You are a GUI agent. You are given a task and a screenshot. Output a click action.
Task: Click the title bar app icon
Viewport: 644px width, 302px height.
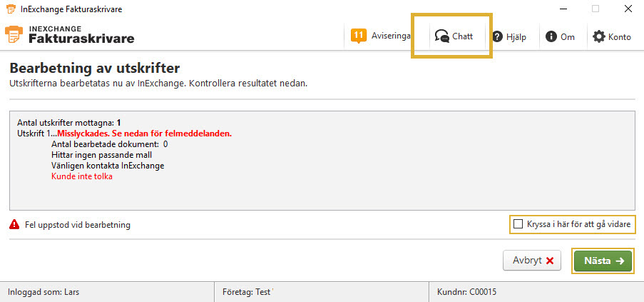click(11, 9)
